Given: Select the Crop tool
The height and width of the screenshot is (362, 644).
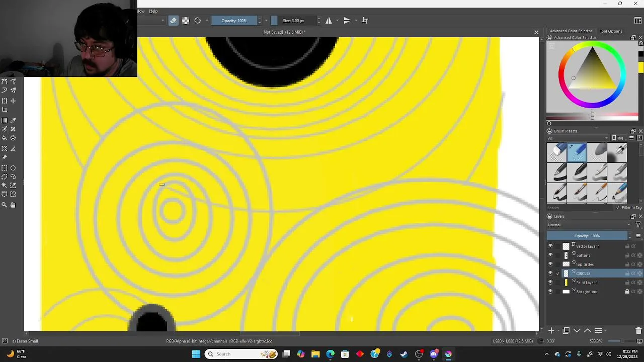Looking at the screenshot, I should 5,110.
